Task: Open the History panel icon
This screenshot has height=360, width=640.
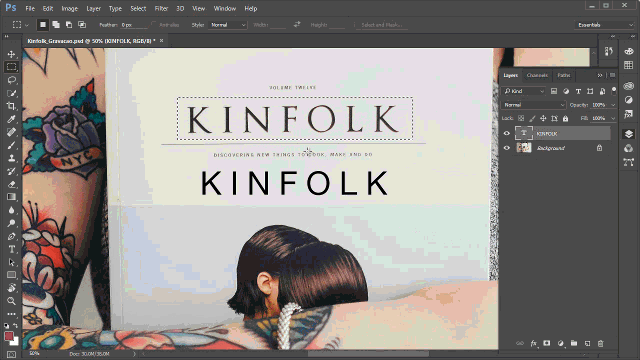Action: [x=609, y=51]
